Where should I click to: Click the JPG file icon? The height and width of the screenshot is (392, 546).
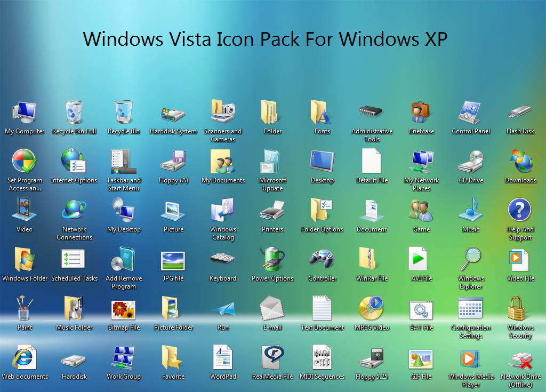pyautogui.click(x=173, y=261)
